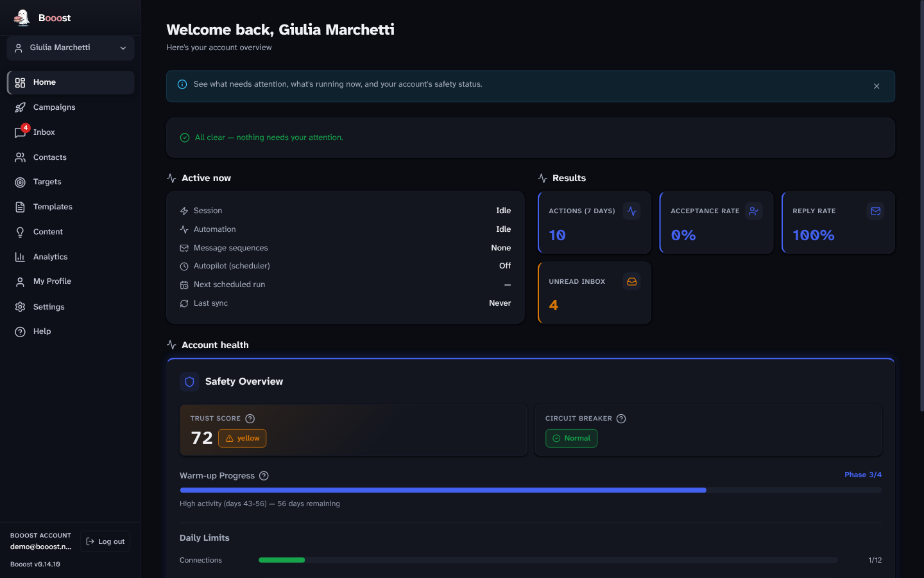Expand the Giulia Marchetti account dropdown
Viewport: 924px width, 578px height.
pos(71,48)
